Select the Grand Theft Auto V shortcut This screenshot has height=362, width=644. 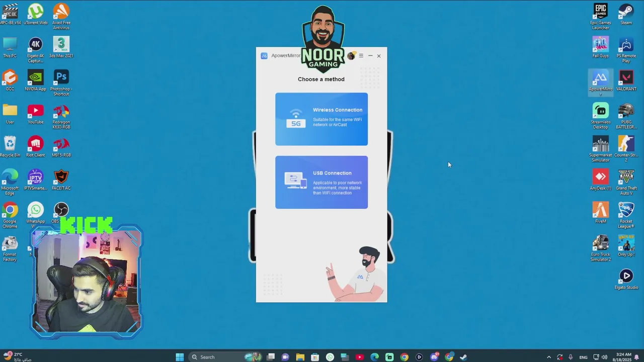626,183
